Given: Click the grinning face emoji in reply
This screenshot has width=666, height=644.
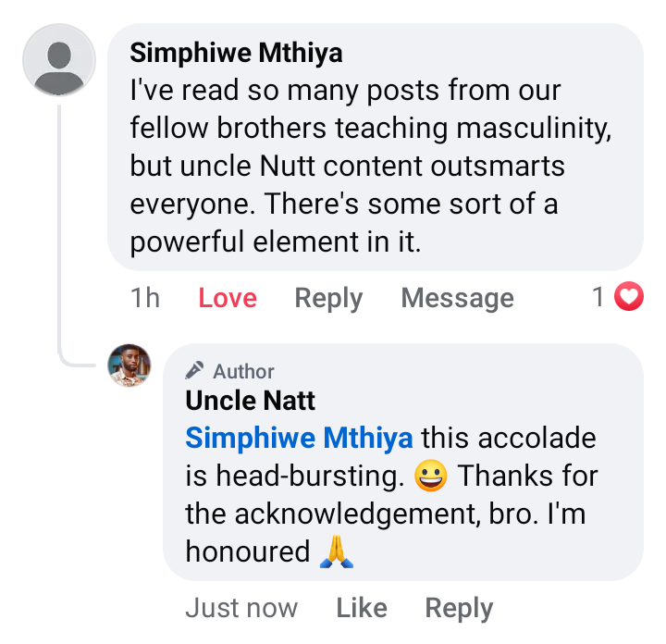Looking at the screenshot, I should click(431, 476).
